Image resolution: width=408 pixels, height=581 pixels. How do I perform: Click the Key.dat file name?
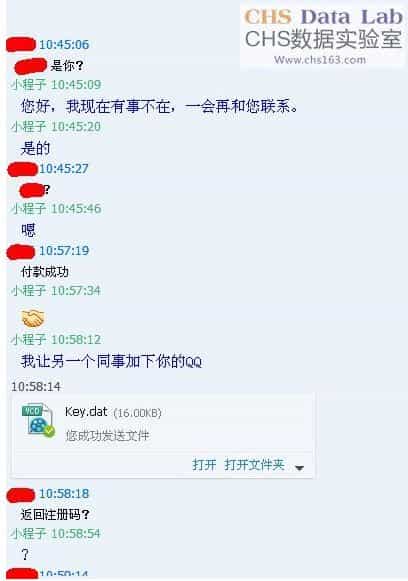pos(86,412)
